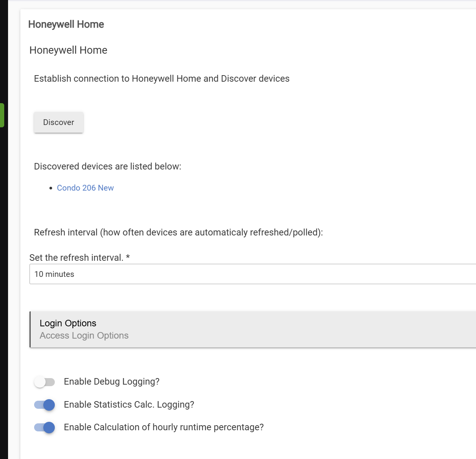476x459 pixels.
Task: Click the 'Set the refresh interval' label
Action: tap(80, 258)
